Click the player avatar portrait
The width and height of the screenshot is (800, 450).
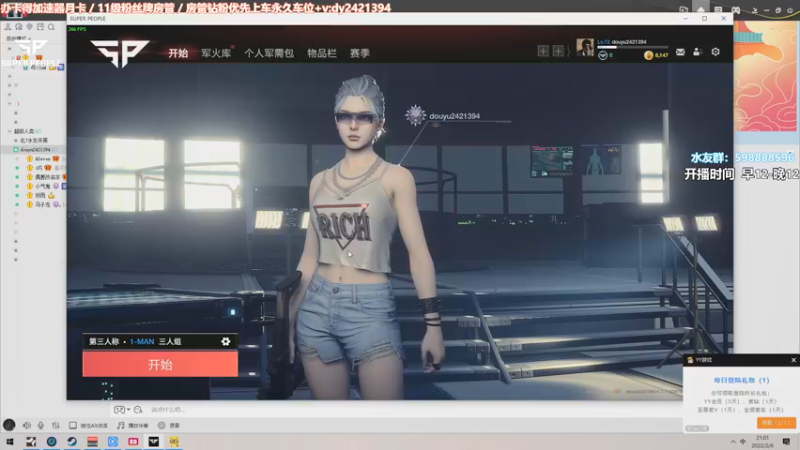point(585,47)
